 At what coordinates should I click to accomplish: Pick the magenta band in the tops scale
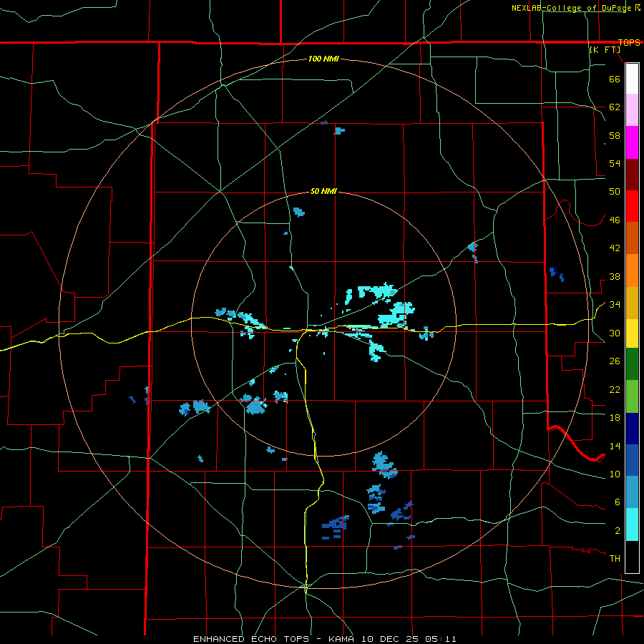coord(632,142)
